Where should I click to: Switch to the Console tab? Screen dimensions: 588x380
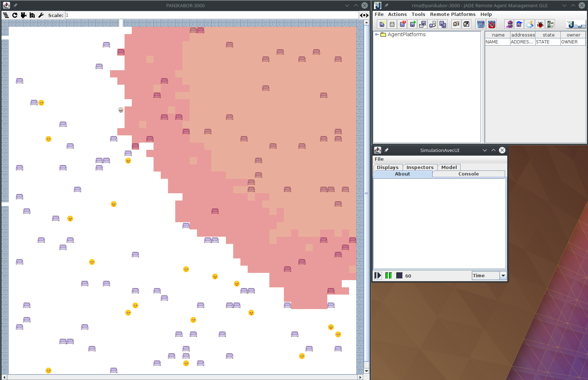469,174
